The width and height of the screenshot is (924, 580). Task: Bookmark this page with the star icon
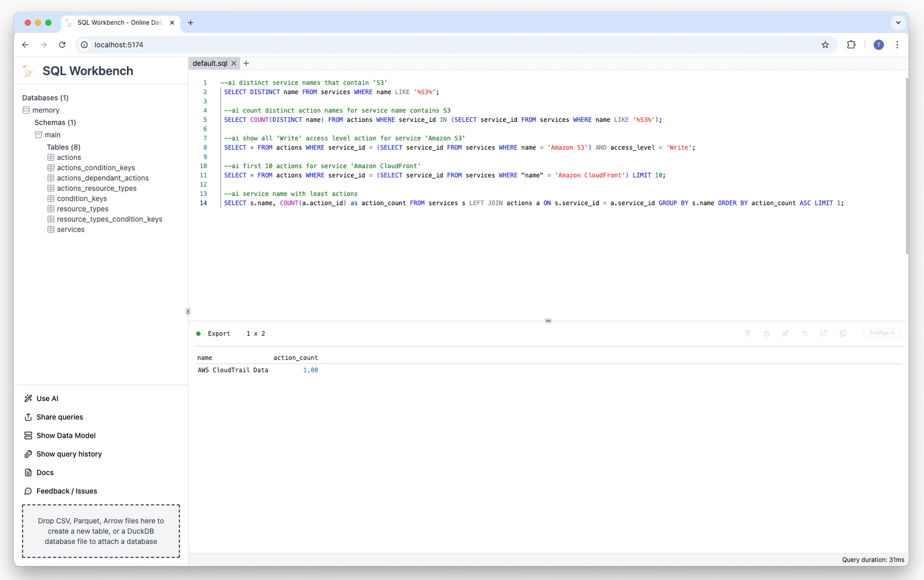click(825, 45)
